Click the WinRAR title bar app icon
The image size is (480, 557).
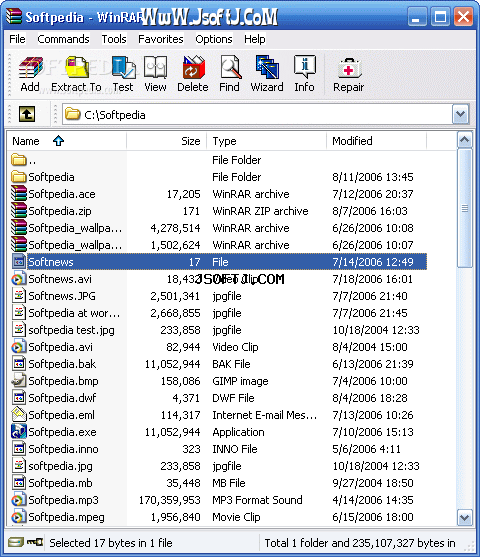(14, 16)
